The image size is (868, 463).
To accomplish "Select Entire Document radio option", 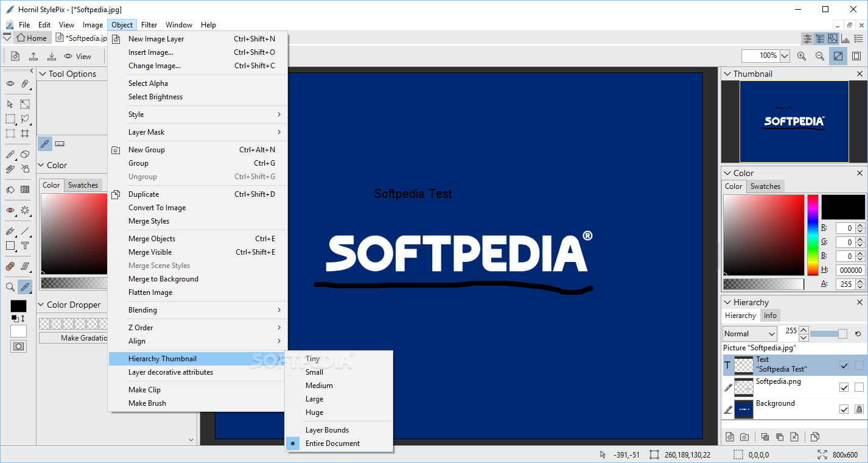I will click(339, 444).
